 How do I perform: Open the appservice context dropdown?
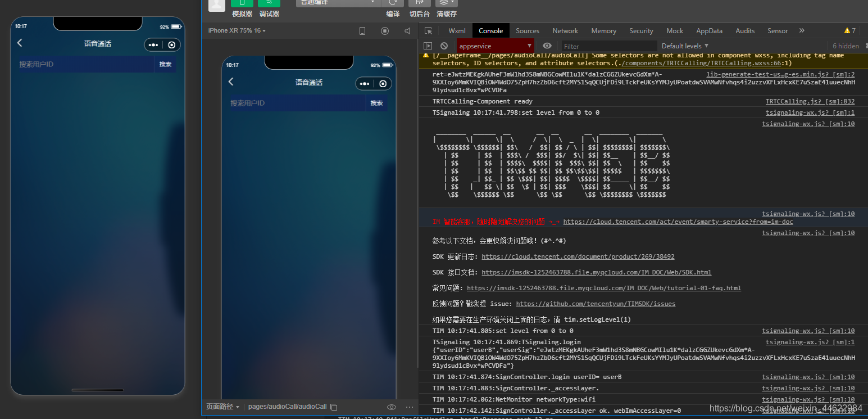[495, 46]
